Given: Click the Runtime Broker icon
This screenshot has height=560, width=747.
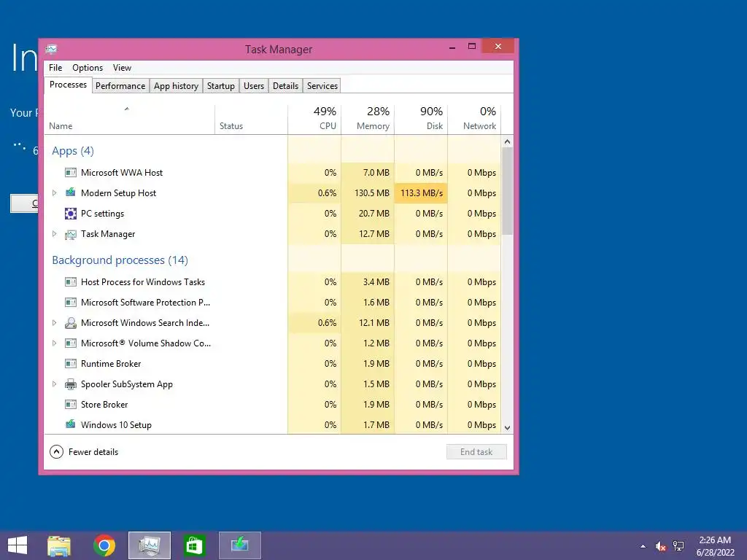Looking at the screenshot, I should pos(71,364).
